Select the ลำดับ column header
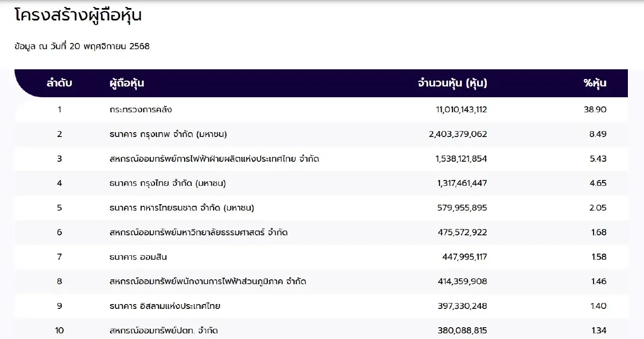The image size is (644, 339). coord(59,83)
